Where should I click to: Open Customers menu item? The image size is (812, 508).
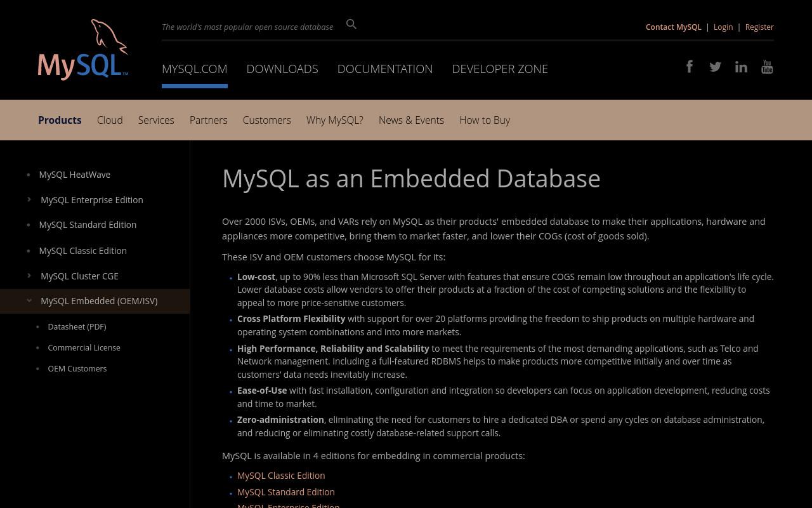(266, 120)
